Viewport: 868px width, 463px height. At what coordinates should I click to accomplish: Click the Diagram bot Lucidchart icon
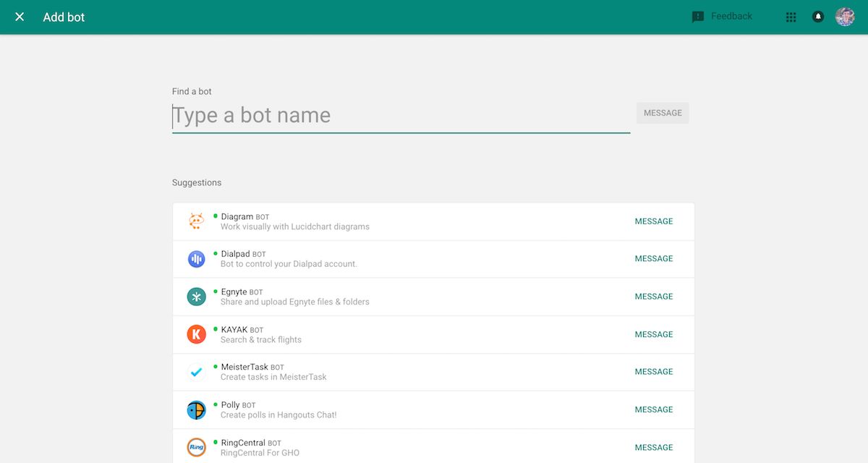click(196, 221)
